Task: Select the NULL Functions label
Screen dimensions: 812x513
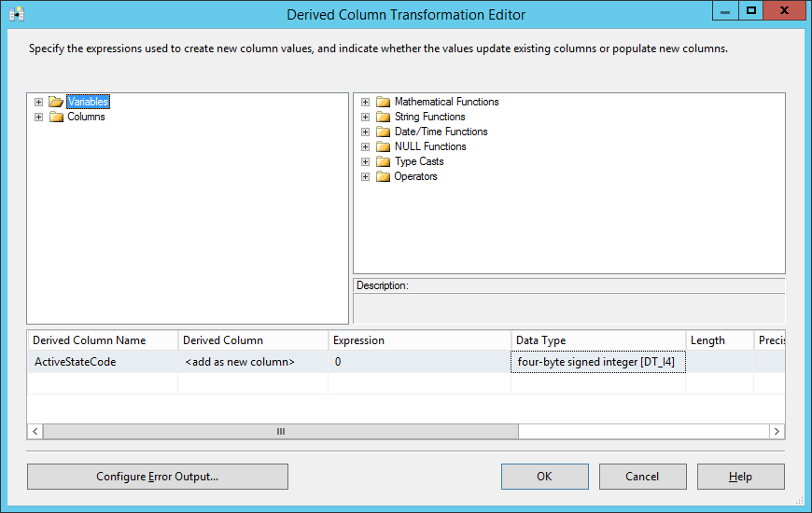Action: click(430, 147)
